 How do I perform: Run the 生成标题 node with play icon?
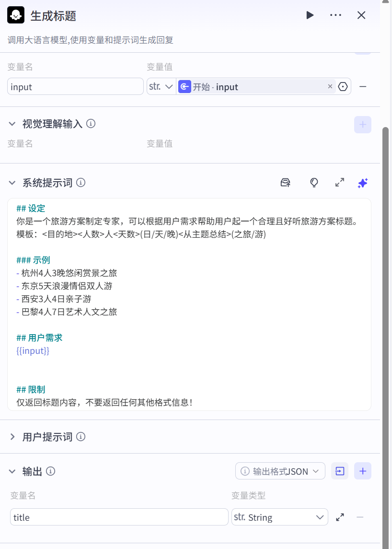pyautogui.click(x=310, y=15)
